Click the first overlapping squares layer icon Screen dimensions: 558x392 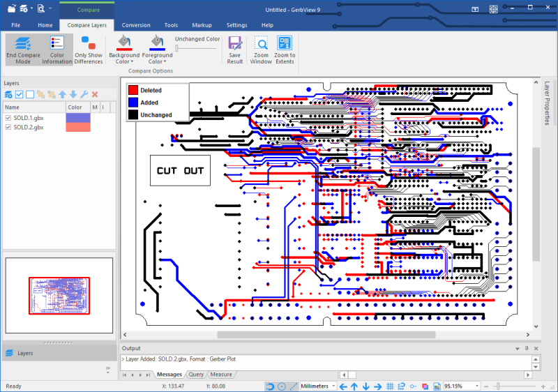[x=41, y=94]
